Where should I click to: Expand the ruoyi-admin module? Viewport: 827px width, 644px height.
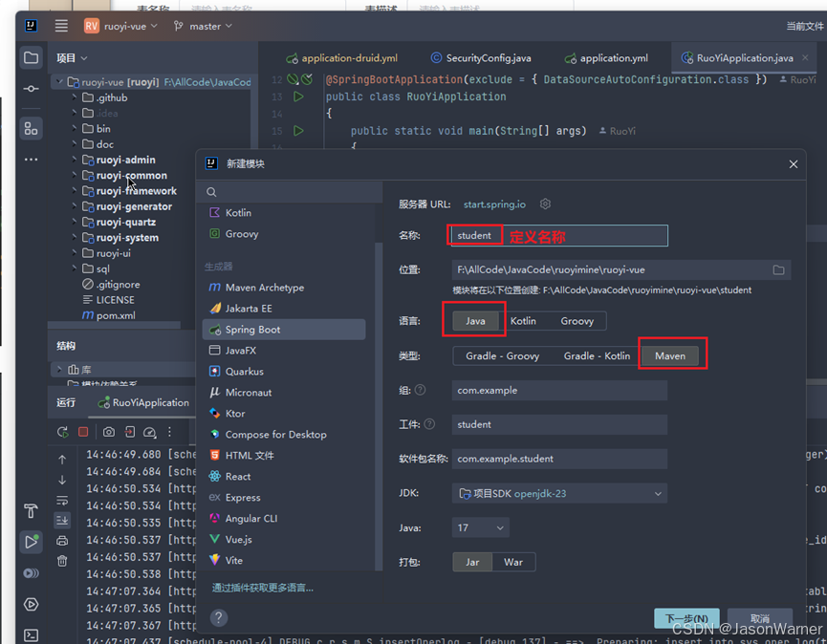(x=74, y=160)
